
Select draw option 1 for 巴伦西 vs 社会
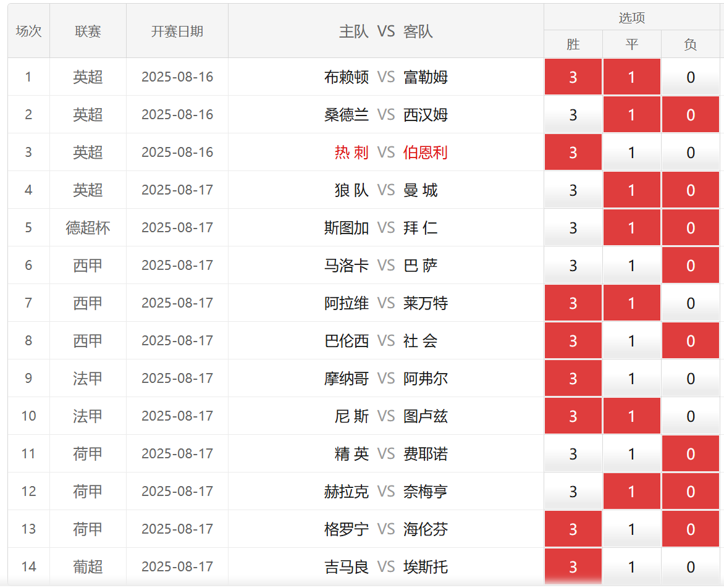(x=632, y=340)
